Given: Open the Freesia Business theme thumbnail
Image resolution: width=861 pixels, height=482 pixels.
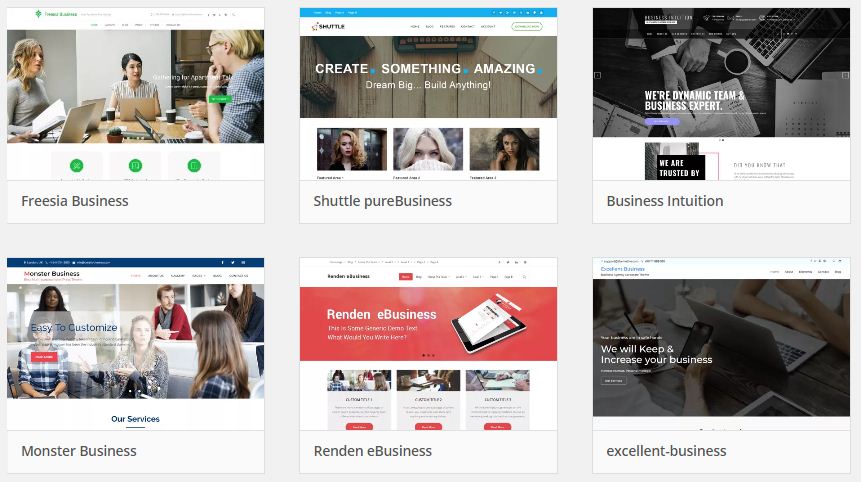Looking at the screenshot, I should click(x=135, y=95).
